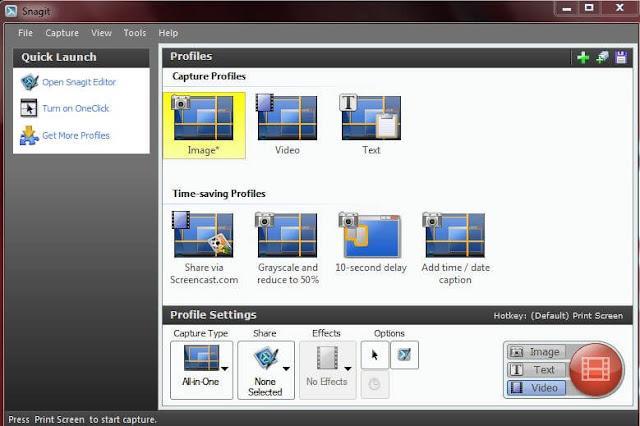Image resolution: width=640 pixels, height=426 pixels.
Task: Click the green plus new profile icon
Action: click(x=583, y=58)
